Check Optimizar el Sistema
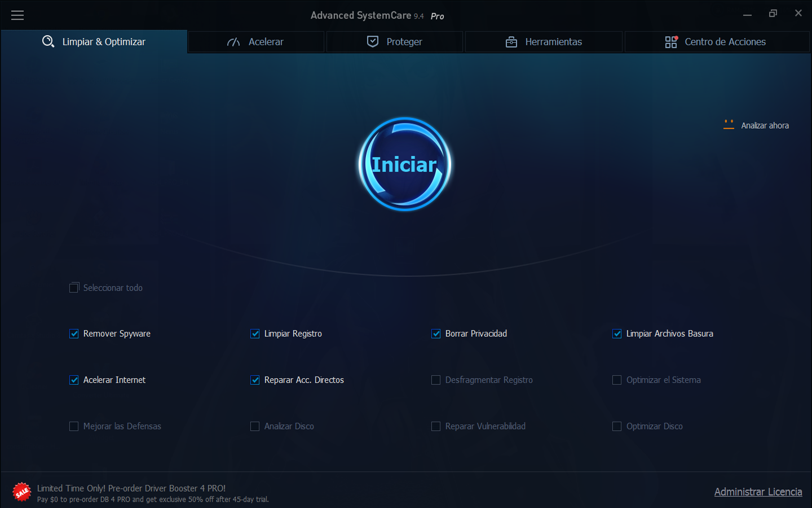 [x=617, y=380]
